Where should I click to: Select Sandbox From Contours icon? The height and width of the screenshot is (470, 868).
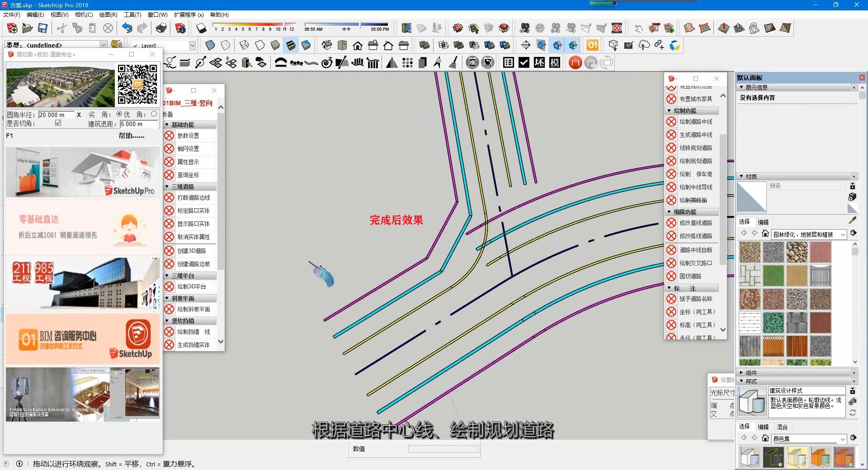tap(689, 28)
